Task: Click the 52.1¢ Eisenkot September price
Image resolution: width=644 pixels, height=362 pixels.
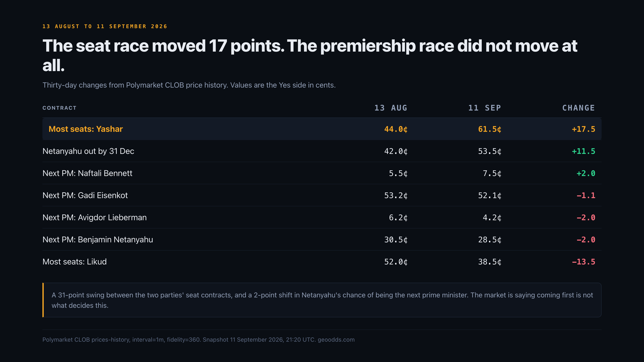Action: tap(490, 195)
